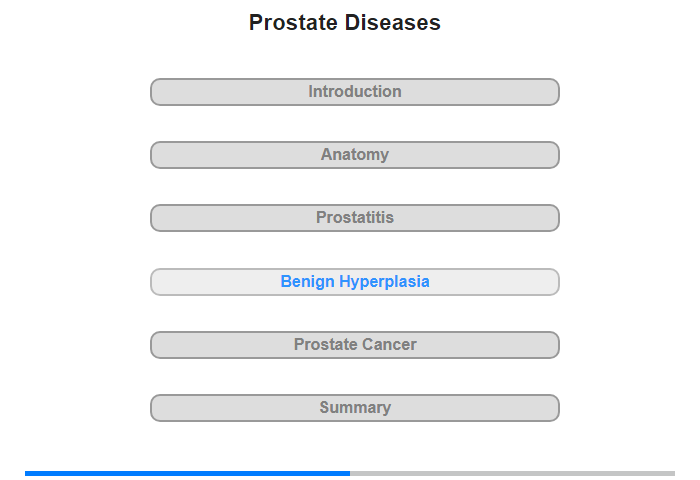Click the far right end of progress bar
The width and height of the screenshot is (700, 480).
point(673,473)
